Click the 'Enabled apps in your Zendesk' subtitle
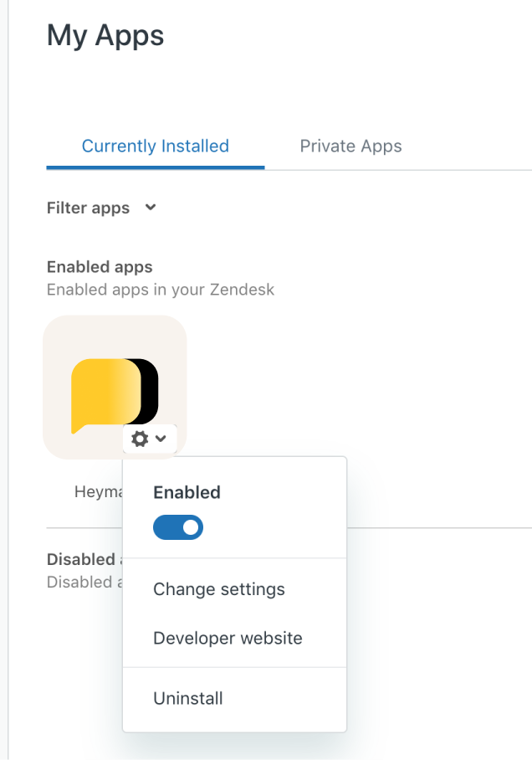The height and width of the screenshot is (760, 532). [161, 290]
